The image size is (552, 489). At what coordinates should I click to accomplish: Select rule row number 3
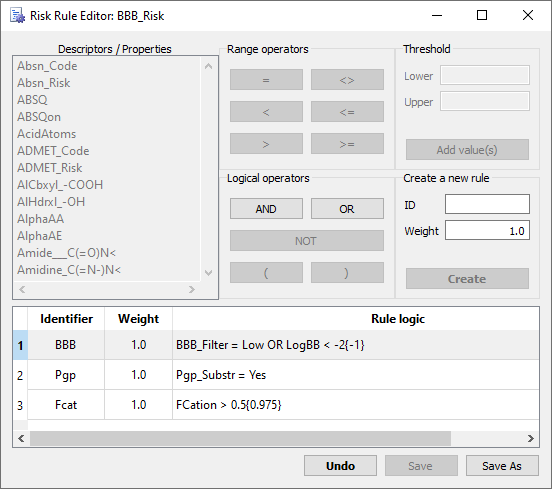click(20, 405)
